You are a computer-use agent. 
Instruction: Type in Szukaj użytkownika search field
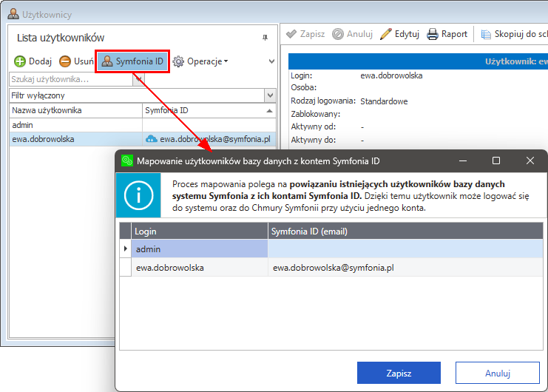coord(70,79)
